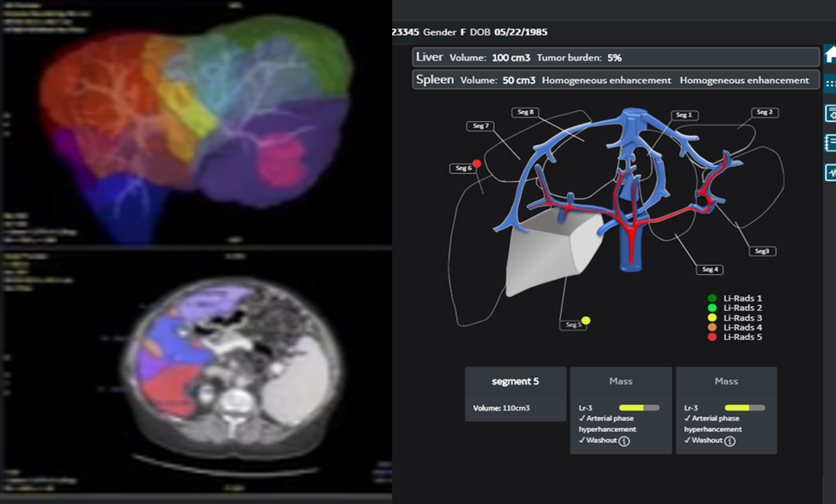Click the Li-Rads 5 red legend swatch
836x504 pixels.
click(712, 337)
